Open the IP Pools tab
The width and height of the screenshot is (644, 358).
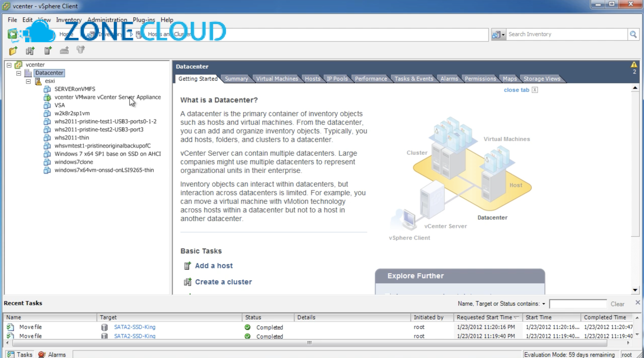(337, 79)
